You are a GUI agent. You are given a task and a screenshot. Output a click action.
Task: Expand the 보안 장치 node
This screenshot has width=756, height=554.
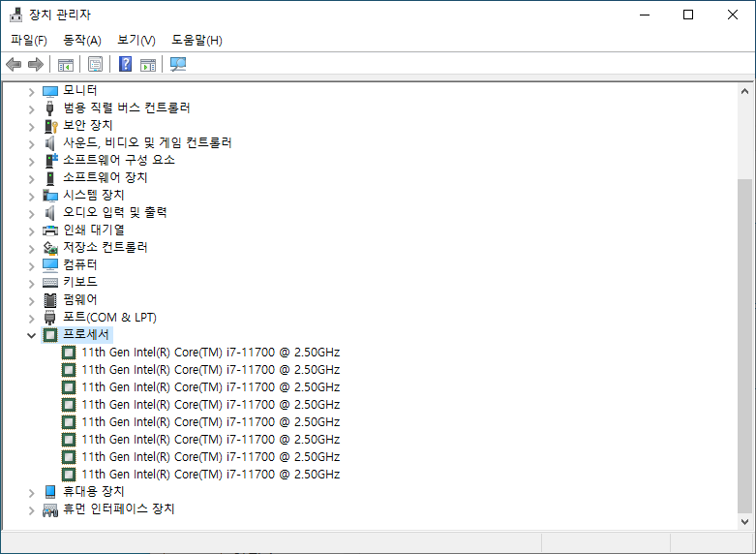[31, 127]
